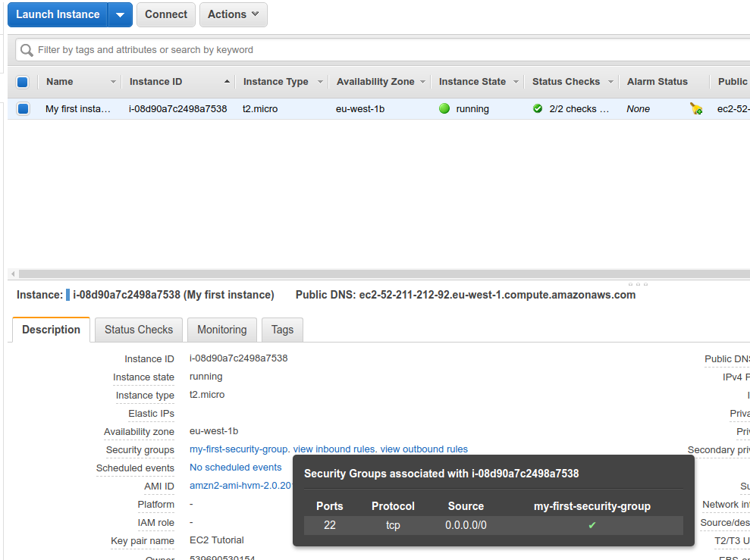Image resolution: width=750 pixels, height=560 pixels.
Task: Focus the filter by tags search field
Action: coord(383,50)
